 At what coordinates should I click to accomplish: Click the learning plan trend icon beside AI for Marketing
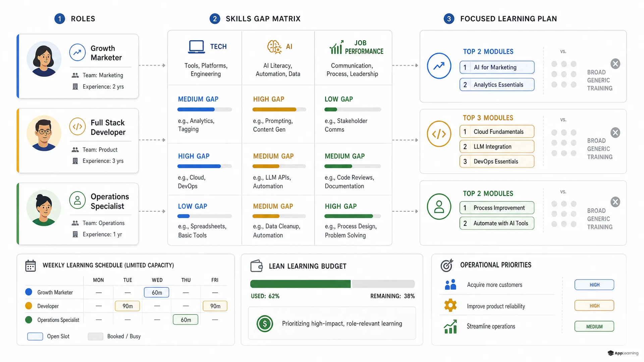439,66
